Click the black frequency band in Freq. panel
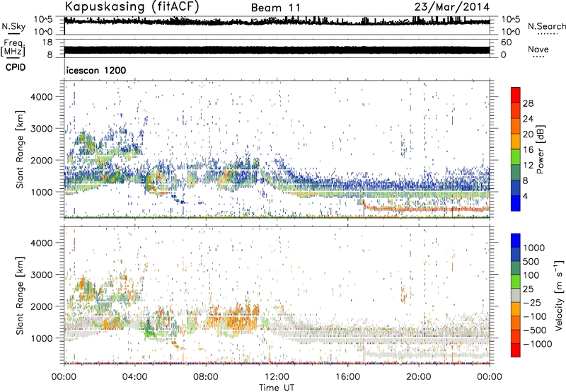 pyautogui.click(x=277, y=50)
